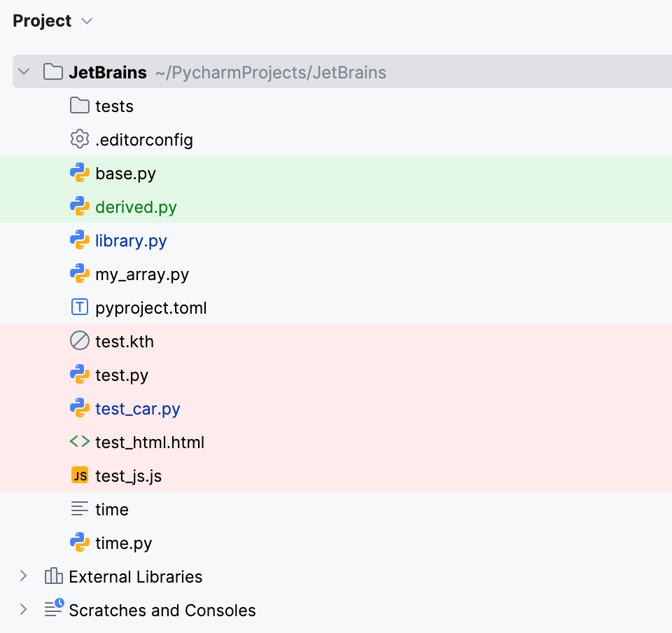The height and width of the screenshot is (633, 672).
Task: Select the JavaScript icon beside test_js.js
Action: click(80, 475)
